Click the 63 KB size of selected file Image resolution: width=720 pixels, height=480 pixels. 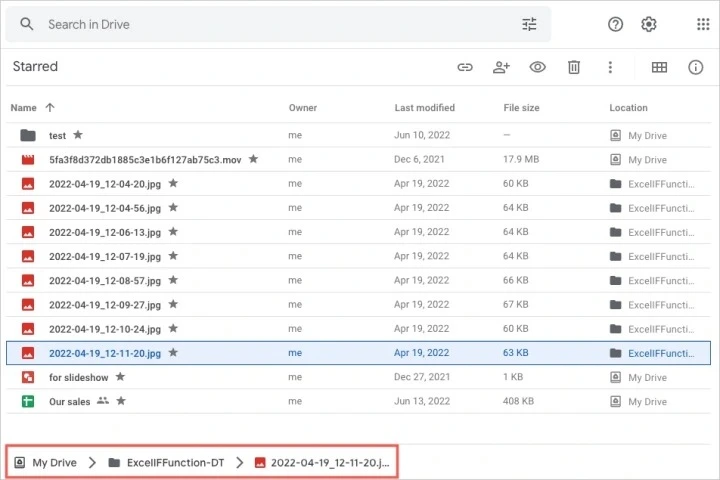(515, 353)
